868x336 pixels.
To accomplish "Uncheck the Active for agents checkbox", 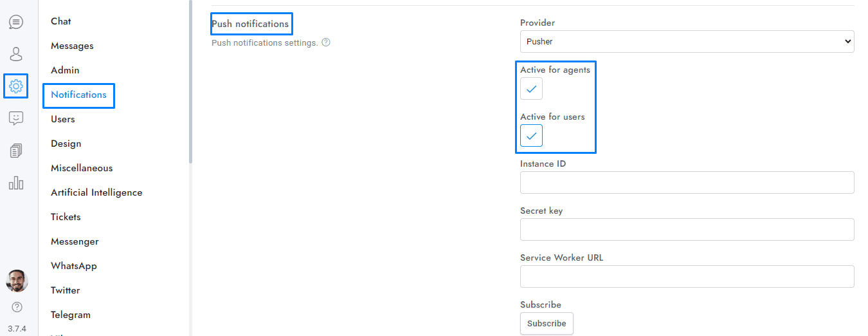I will point(531,89).
